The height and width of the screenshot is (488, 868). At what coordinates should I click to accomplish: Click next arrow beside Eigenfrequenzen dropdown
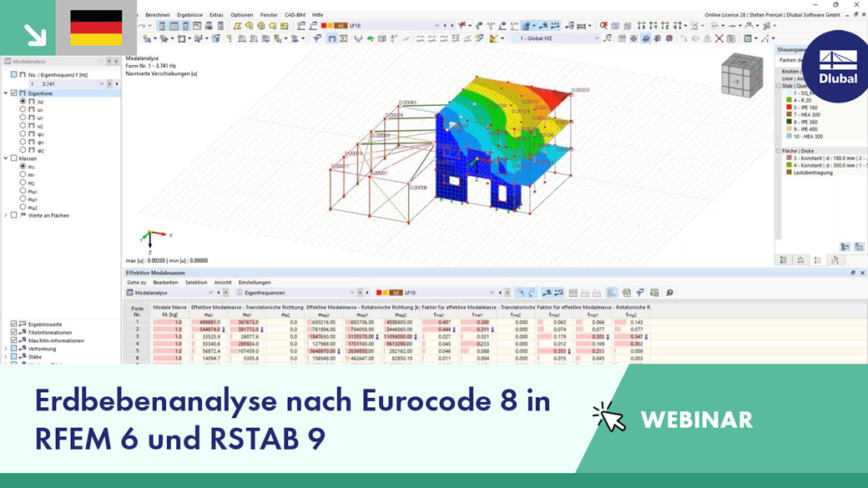367,292
